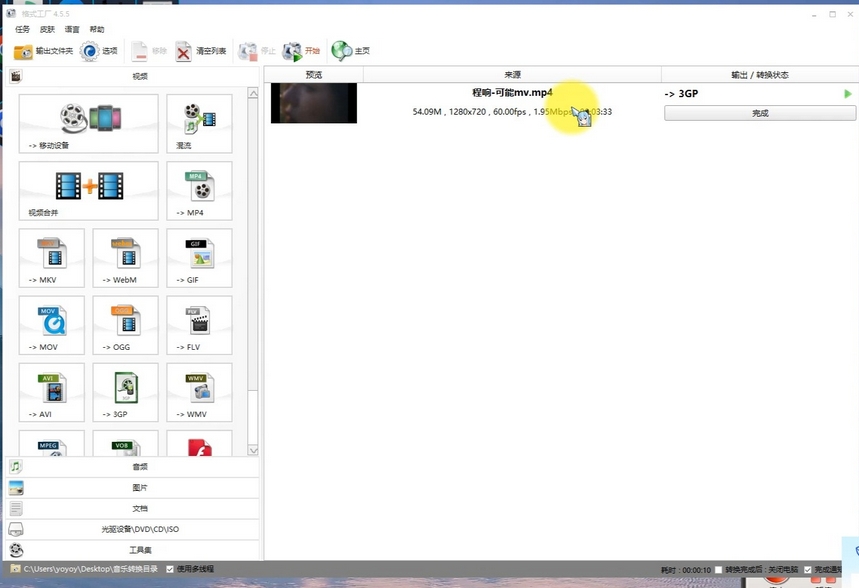Enable shut down PC after conversion
This screenshot has height=588, width=859.
tap(717, 569)
